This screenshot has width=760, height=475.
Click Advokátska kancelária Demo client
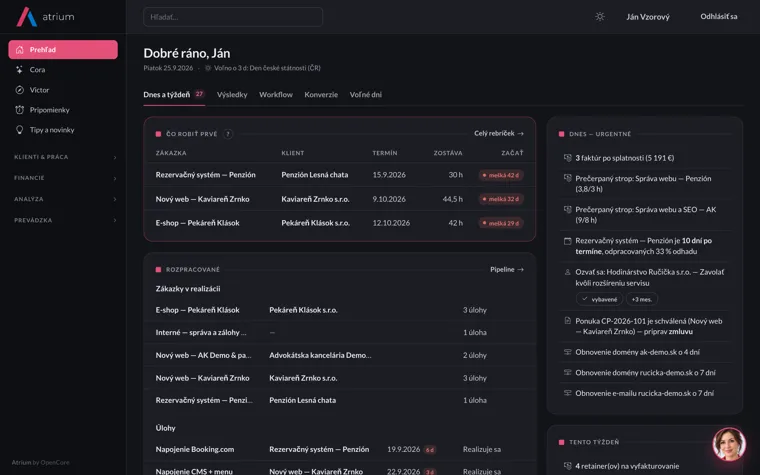[320, 355]
